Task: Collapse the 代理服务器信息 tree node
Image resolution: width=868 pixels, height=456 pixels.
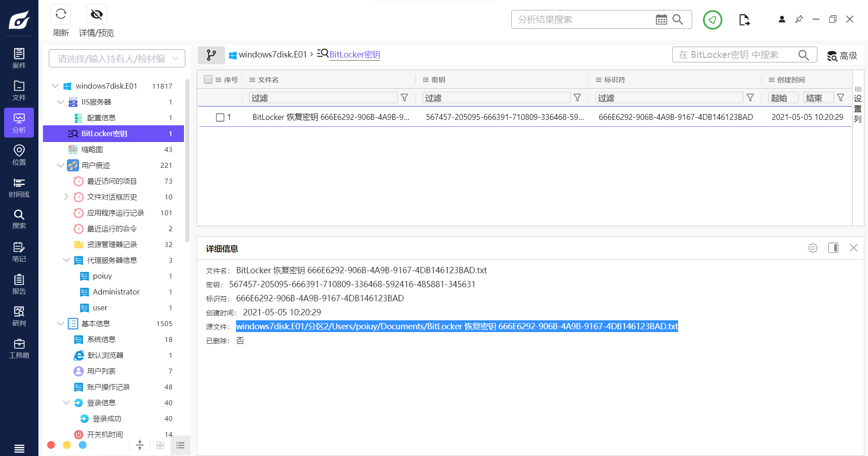Action: pos(66,260)
